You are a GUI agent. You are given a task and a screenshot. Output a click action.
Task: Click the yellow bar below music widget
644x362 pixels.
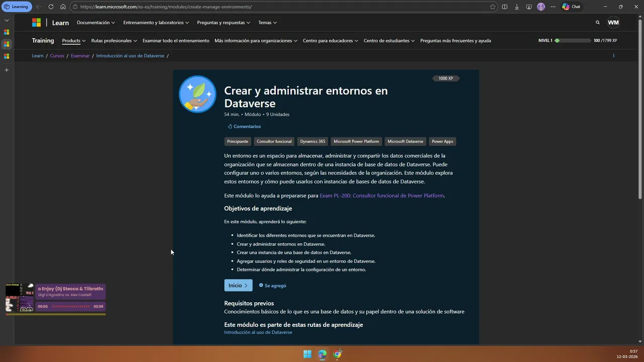(56, 314)
